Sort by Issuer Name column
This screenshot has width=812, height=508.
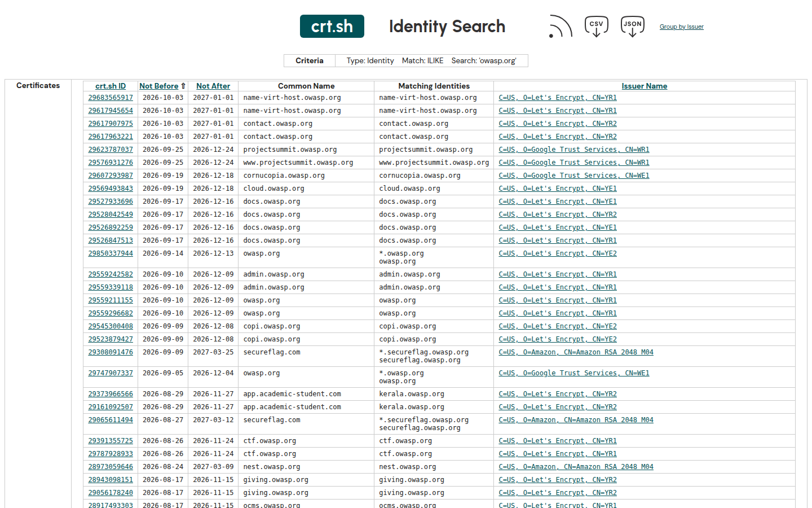click(645, 86)
